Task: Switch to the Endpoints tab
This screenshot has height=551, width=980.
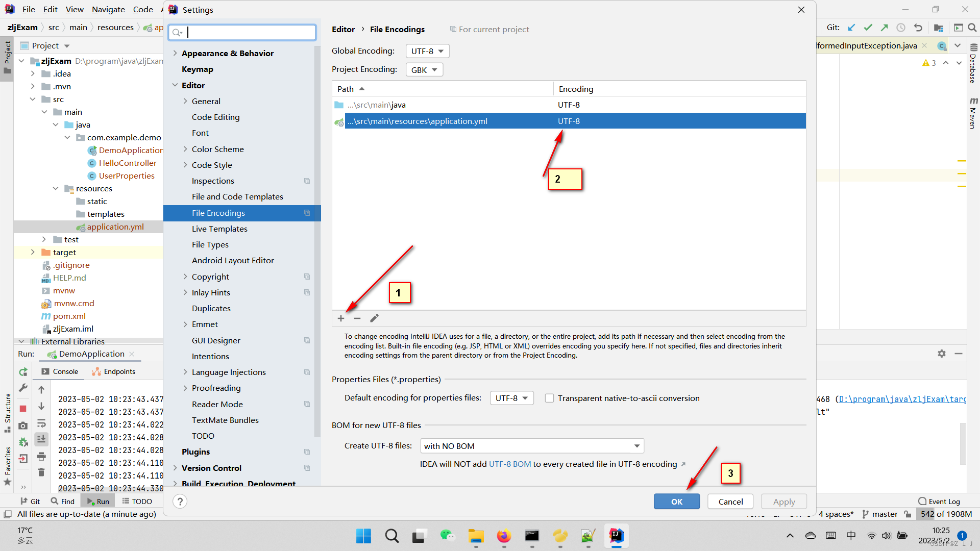Action: tap(114, 372)
